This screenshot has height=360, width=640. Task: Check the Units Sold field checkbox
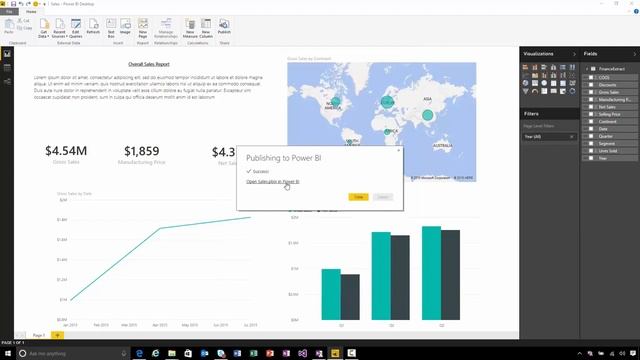coord(591,151)
